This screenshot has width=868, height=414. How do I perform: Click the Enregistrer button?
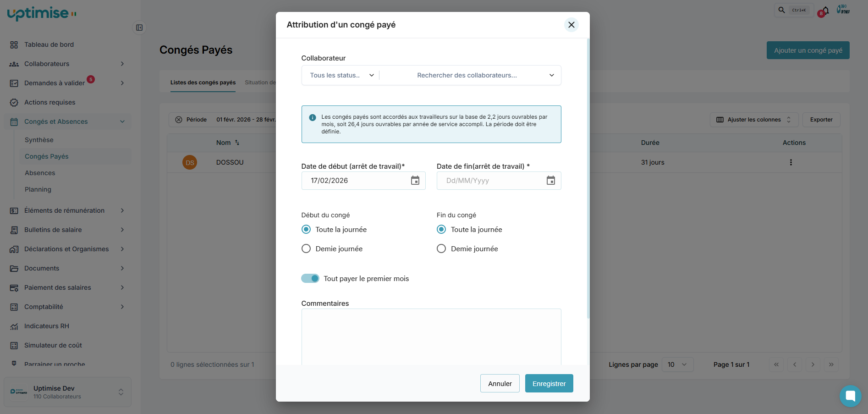tap(549, 383)
